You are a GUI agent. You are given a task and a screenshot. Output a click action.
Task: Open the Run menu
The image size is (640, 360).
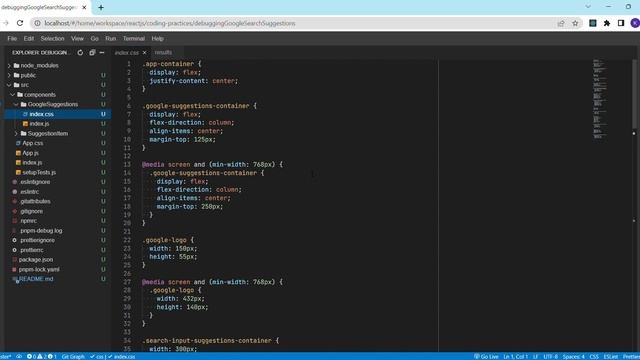click(111, 38)
